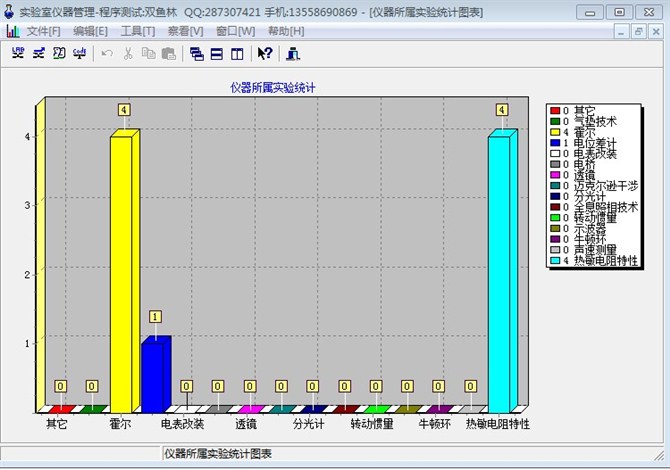
Task: Minimize the inner chart child window
Action: [621, 31]
